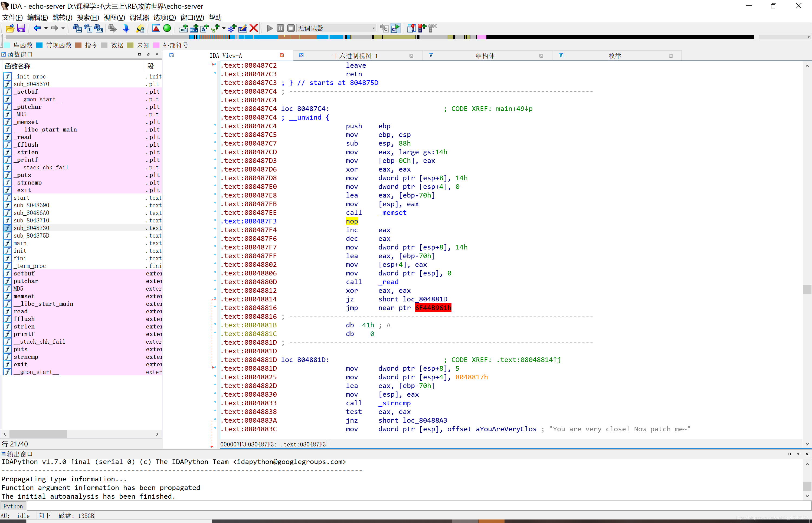Click the red X undefine icon
This screenshot has height=523, width=812.
pyautogui.click(x=253, y=28)
